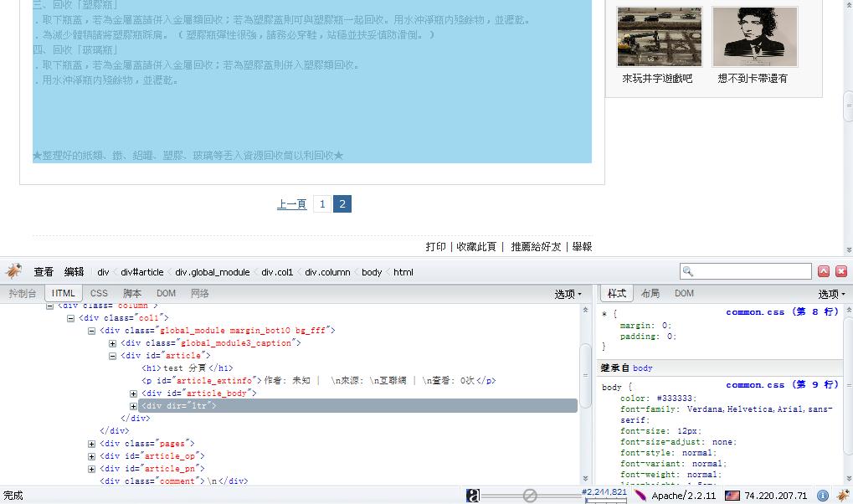853x504 pixels.
Task: Open the 选项 dropdown in the style side panel
Action: [831, 294]
